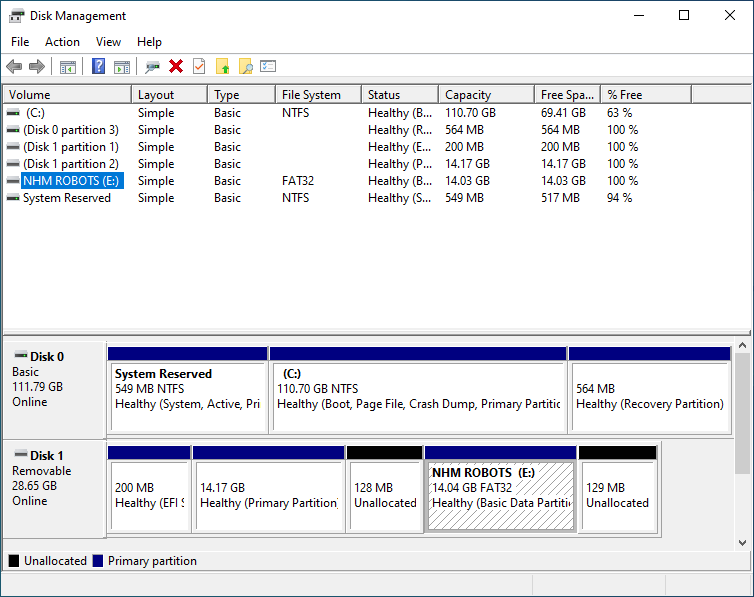Click the black Unallocated legend swatch
The width and height of the screenshot is (754, 597).
tap(14, 560)
